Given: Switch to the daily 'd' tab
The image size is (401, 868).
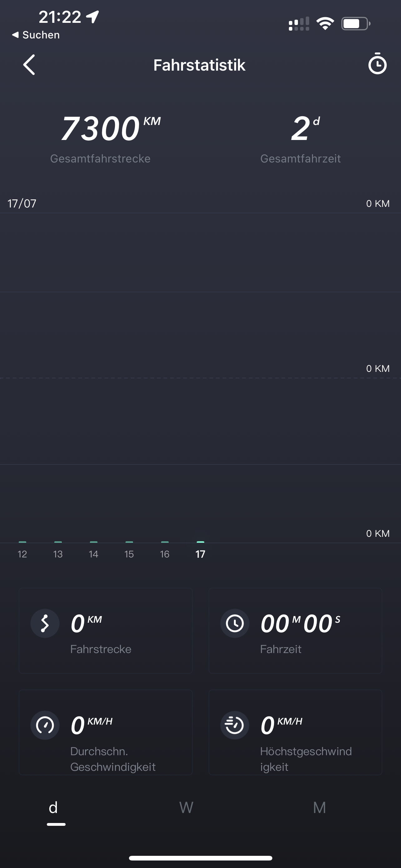Looking at the screenshot, I should tap(54, 808).
